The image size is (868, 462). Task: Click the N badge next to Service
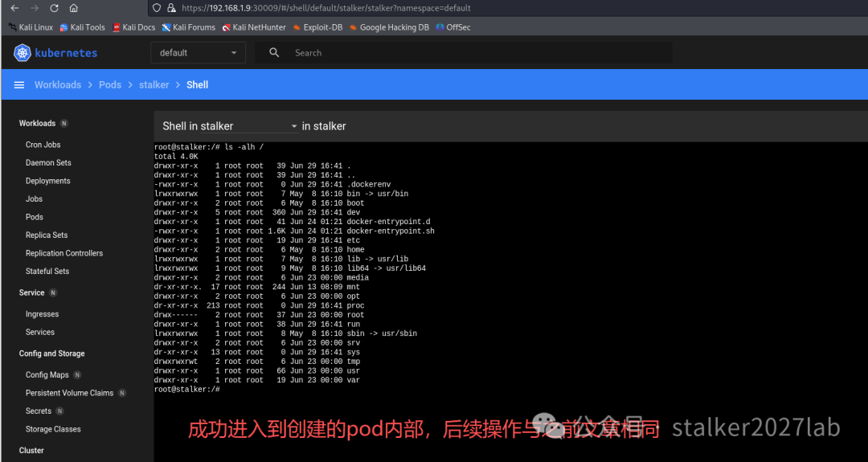(x=53, y=292)
